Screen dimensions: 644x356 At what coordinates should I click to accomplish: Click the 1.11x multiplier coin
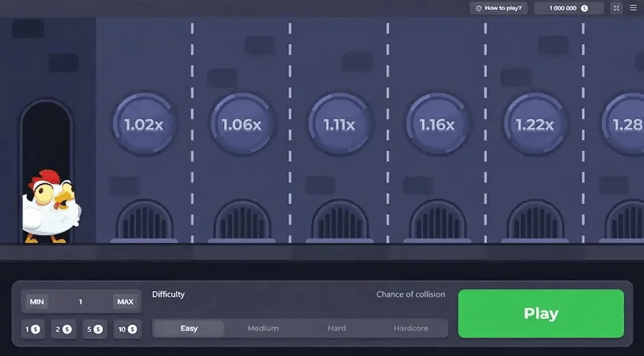pos(340,125)
